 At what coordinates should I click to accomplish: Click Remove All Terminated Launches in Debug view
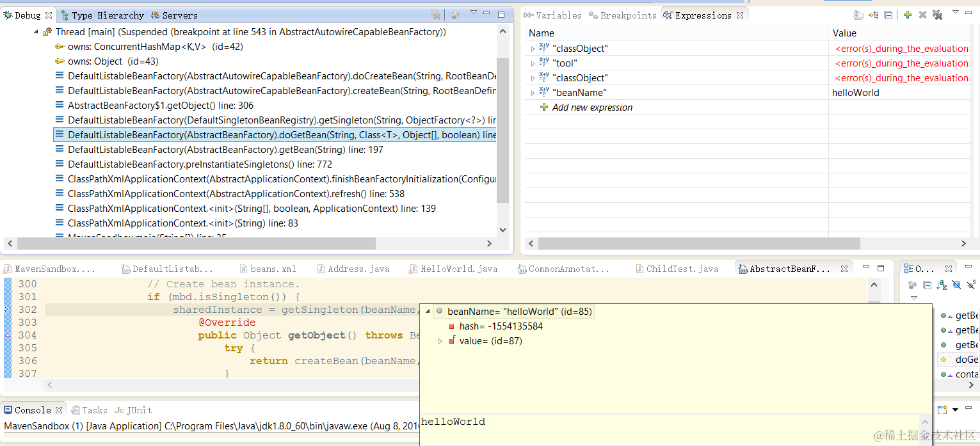[x=436, y=15]
